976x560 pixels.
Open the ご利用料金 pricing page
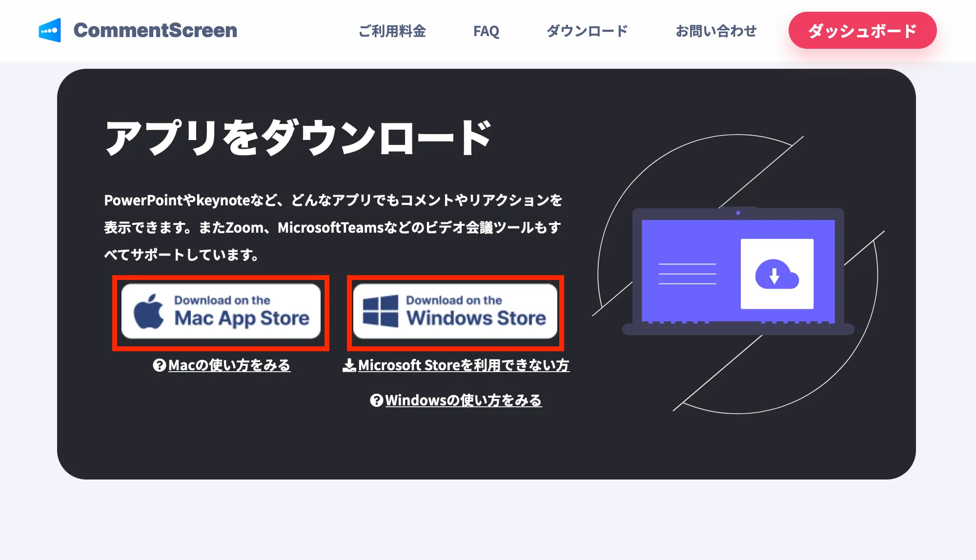pyautogui.click(x=392, y=31)
